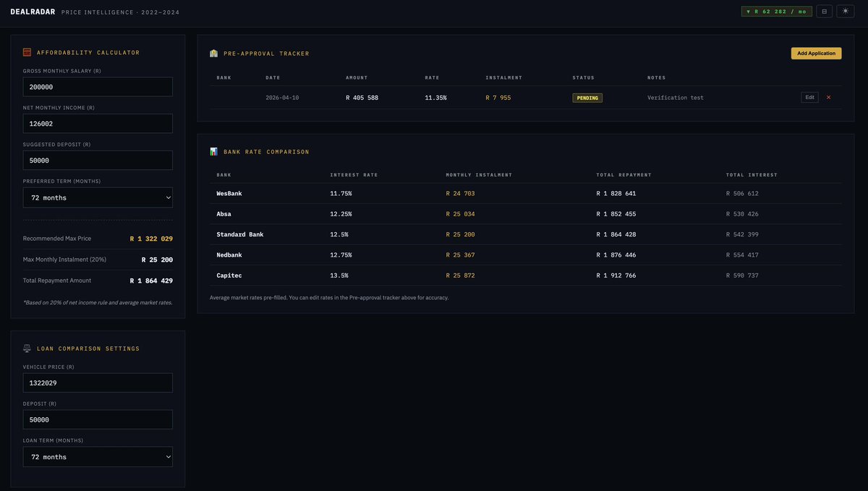Click Nedbank total repayment R 1 876 446
Viewport: 868px width, 491px height.
click(616, 255)
